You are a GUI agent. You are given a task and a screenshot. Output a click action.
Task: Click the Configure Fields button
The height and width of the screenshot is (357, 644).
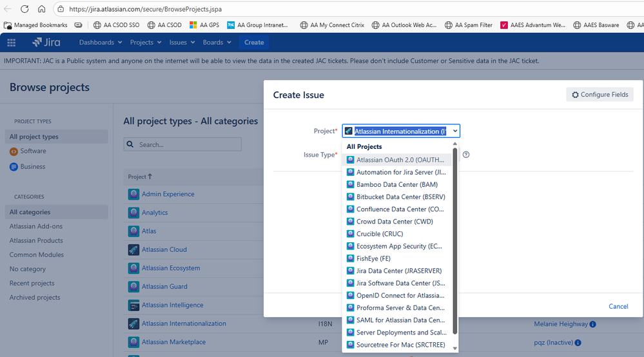(600, 94)
